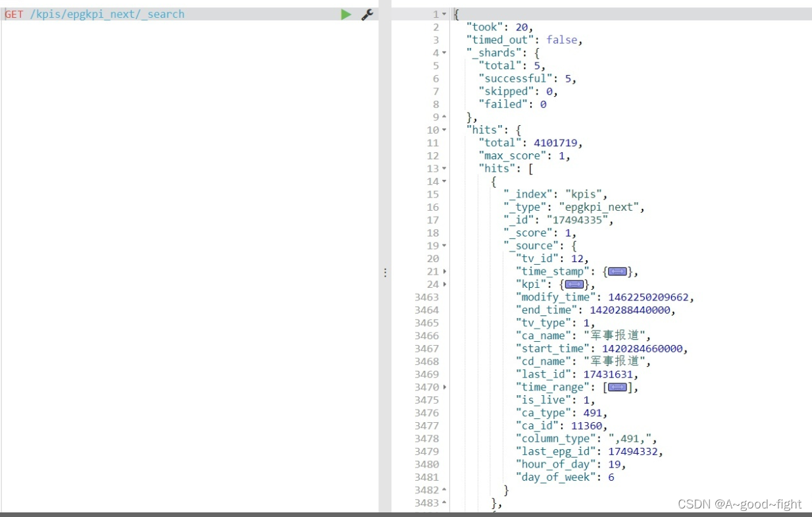
Task: Click the "failed": 0 line
Action: [513, 104]
